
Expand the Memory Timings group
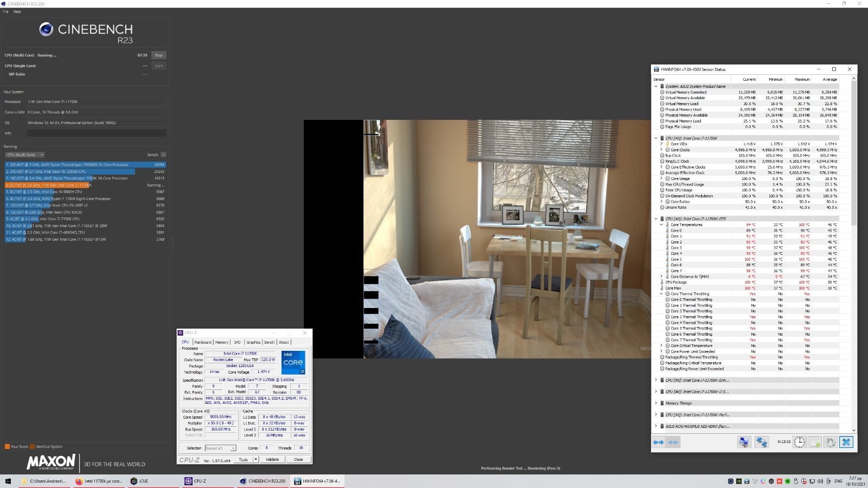pyautogui.click(x=656, y=403)
